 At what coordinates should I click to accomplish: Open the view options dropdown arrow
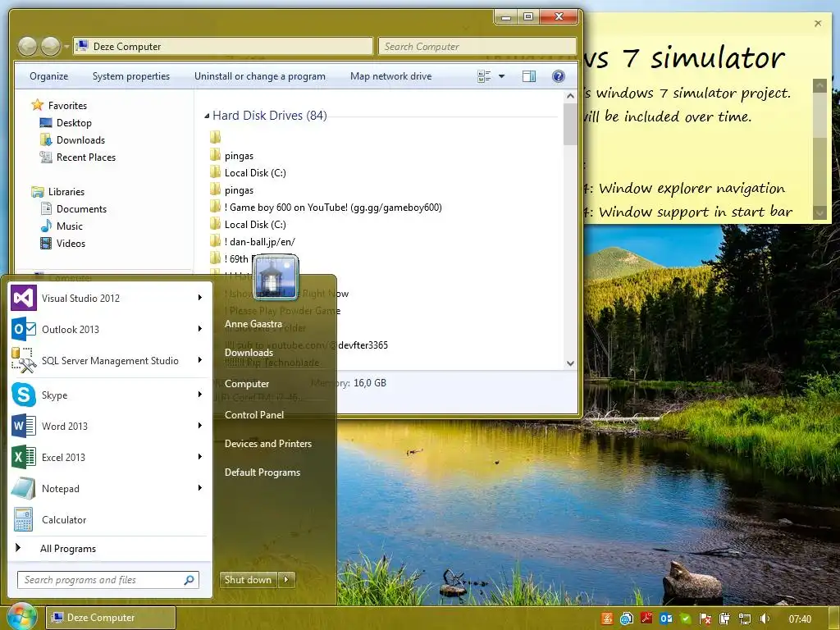tap(501, 76)
